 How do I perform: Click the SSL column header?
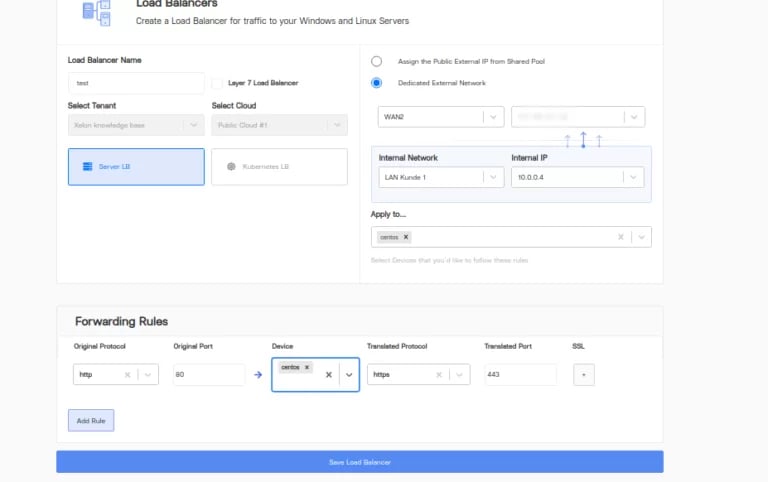(x=578, y=346)
